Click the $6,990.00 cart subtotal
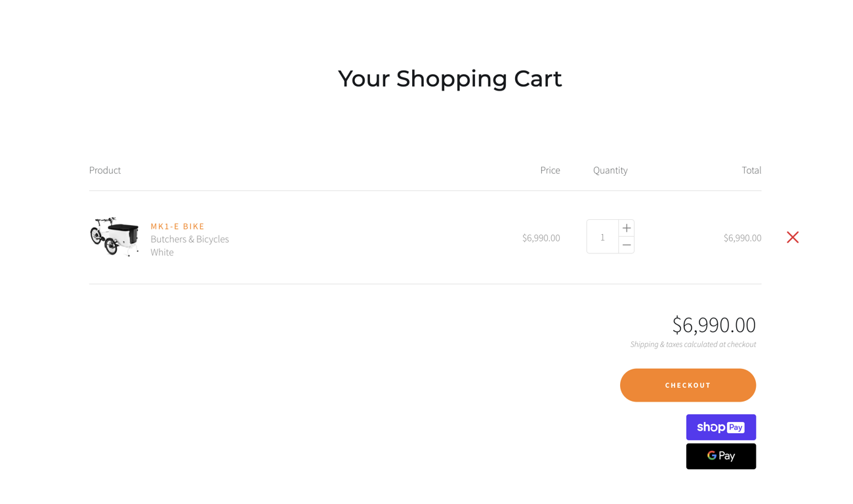This screenshot has width=853, height=504. [713, 324]
